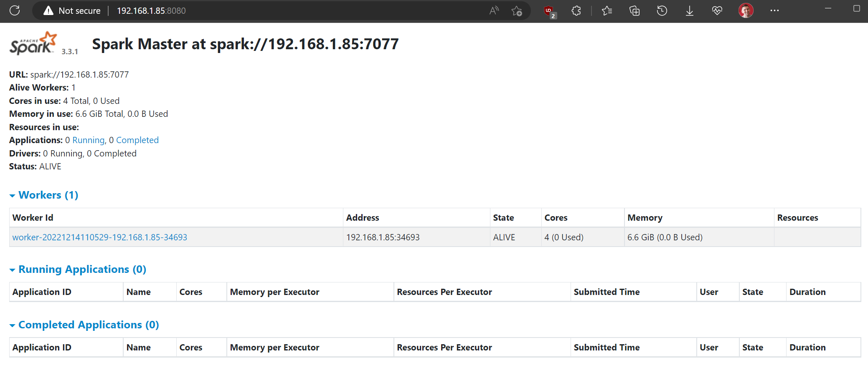
Task: Reload the page with the refresh icon
Action: pyautogui.click(x=15, y=10)
